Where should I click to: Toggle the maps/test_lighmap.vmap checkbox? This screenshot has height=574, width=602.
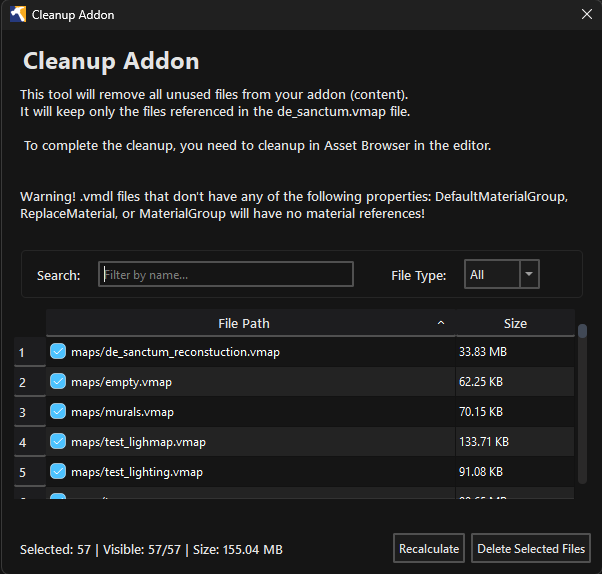point(58,441)
